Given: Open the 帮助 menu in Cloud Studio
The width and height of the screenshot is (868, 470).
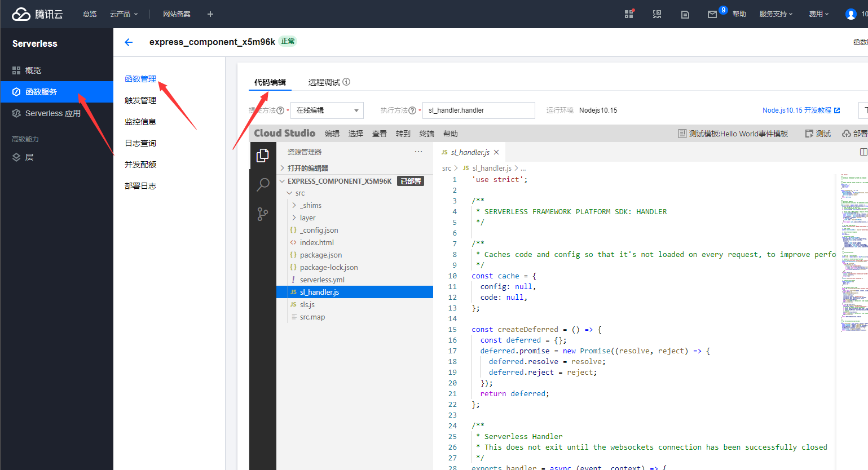Looking at the screenshot, I should tap(451, 134).
